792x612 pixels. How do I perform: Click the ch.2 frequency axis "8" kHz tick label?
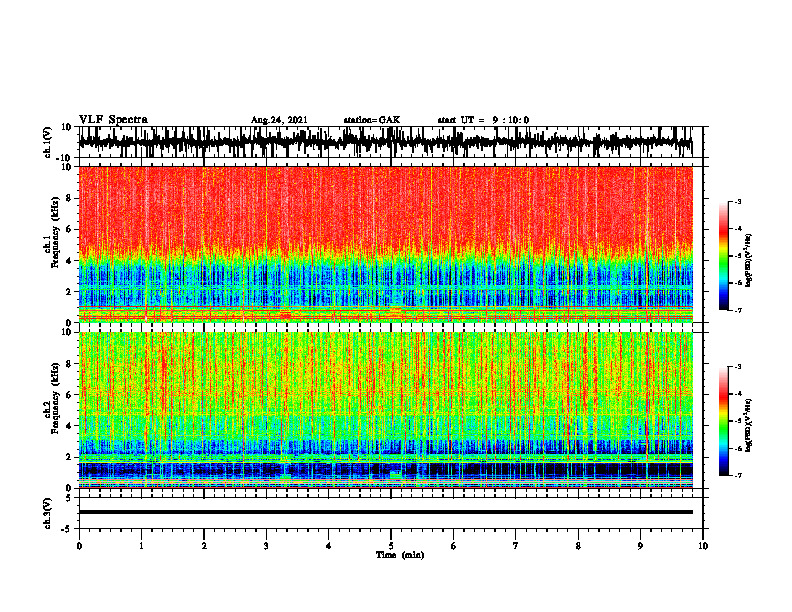point(69,364)
